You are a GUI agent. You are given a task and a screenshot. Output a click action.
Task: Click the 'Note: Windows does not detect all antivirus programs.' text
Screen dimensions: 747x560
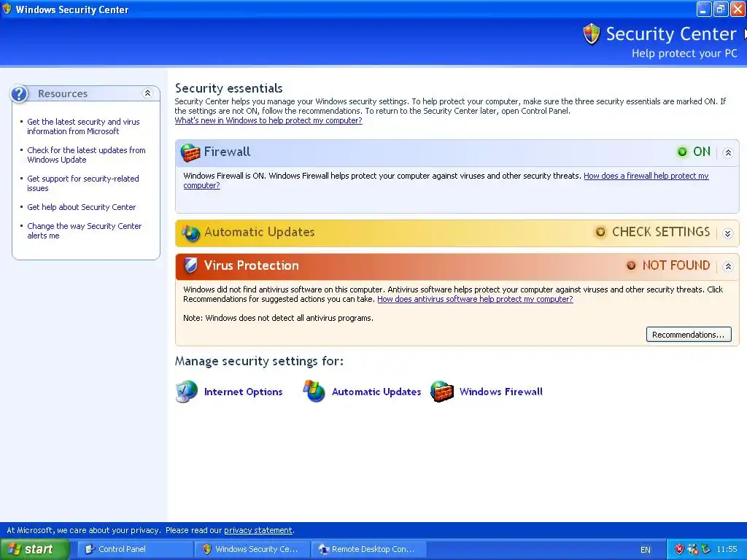point(278,318)
